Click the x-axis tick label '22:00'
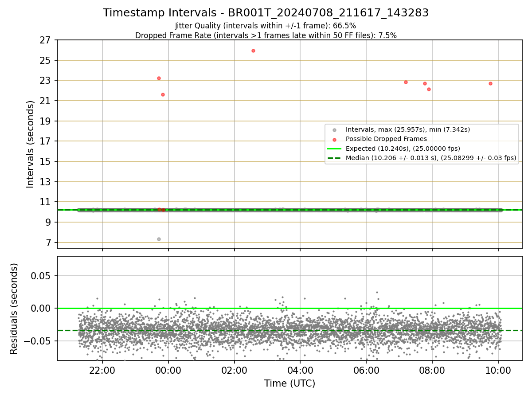This screenshot has height=399, width=532. 102,371
